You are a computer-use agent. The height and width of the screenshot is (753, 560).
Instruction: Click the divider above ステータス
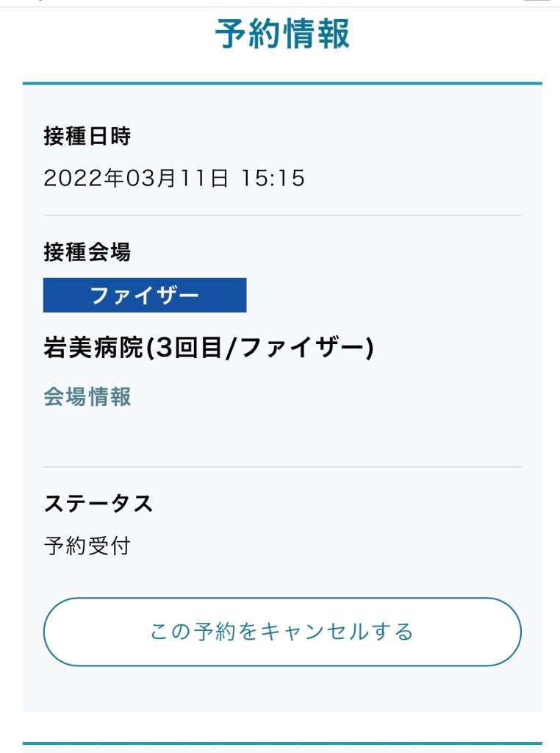pyautogui.click(x=282, y=467)
